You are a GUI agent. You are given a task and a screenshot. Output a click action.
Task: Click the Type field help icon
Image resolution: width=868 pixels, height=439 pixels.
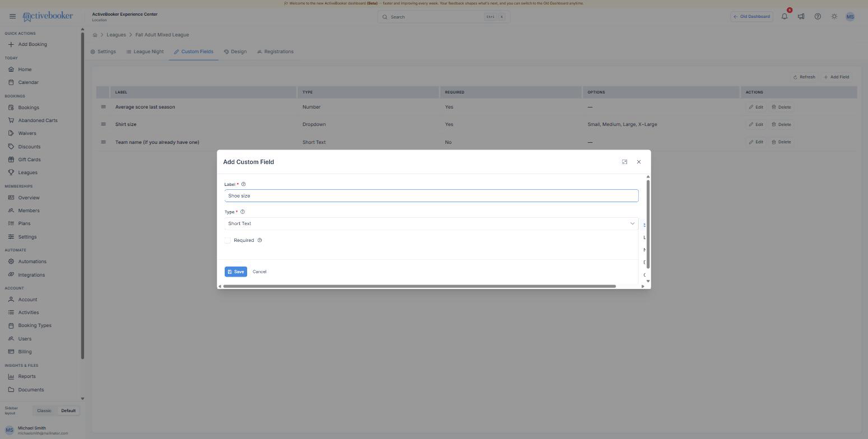pos(243,212)
